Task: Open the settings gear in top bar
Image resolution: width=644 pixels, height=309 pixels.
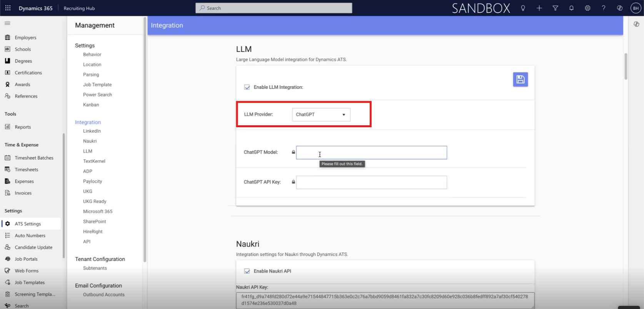Action: pos(587,8)
